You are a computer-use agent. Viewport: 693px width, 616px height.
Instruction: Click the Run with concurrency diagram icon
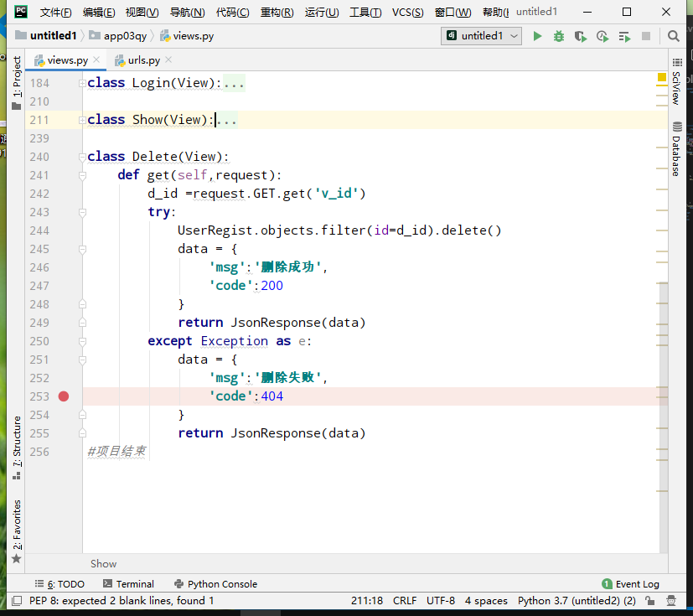(624, 36)
